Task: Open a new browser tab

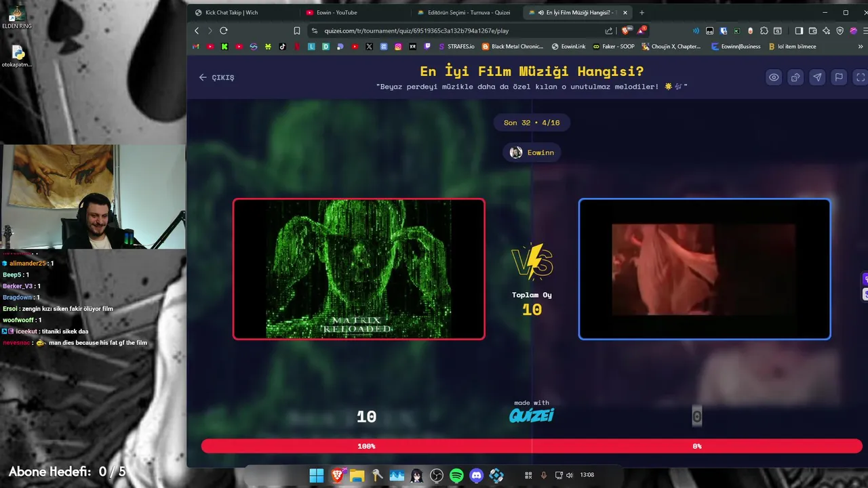Action: (642, 12)
